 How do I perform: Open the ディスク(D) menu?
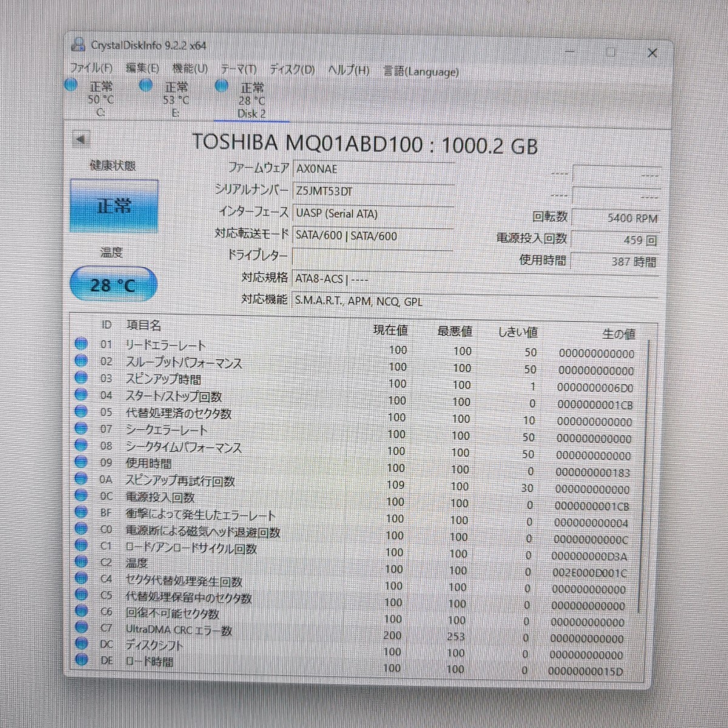(292, 70)
